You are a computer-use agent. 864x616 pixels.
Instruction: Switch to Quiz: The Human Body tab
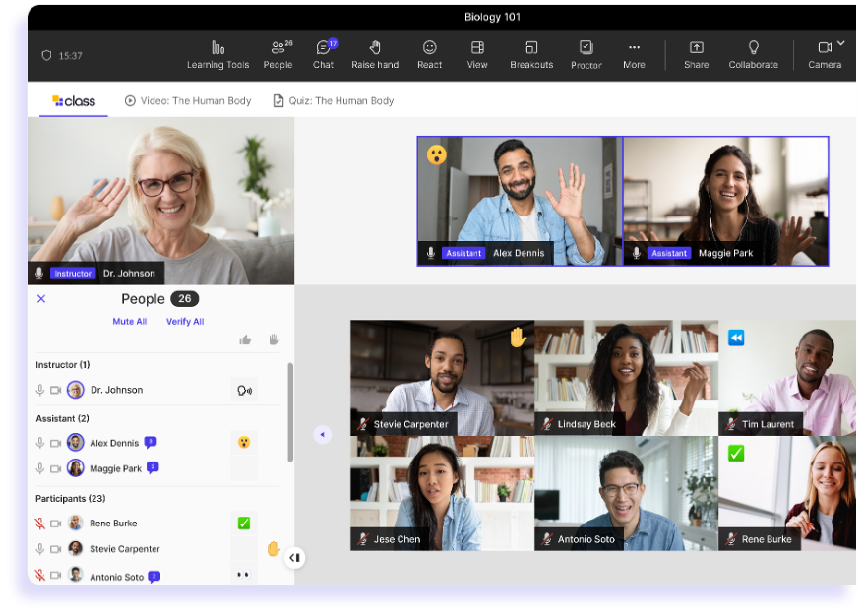click(x=334, y=100)
